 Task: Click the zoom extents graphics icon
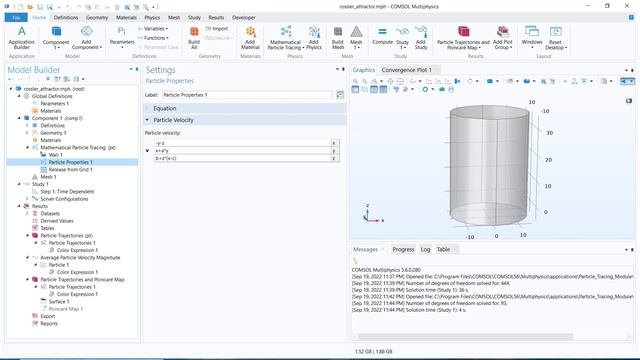(400, 81)
